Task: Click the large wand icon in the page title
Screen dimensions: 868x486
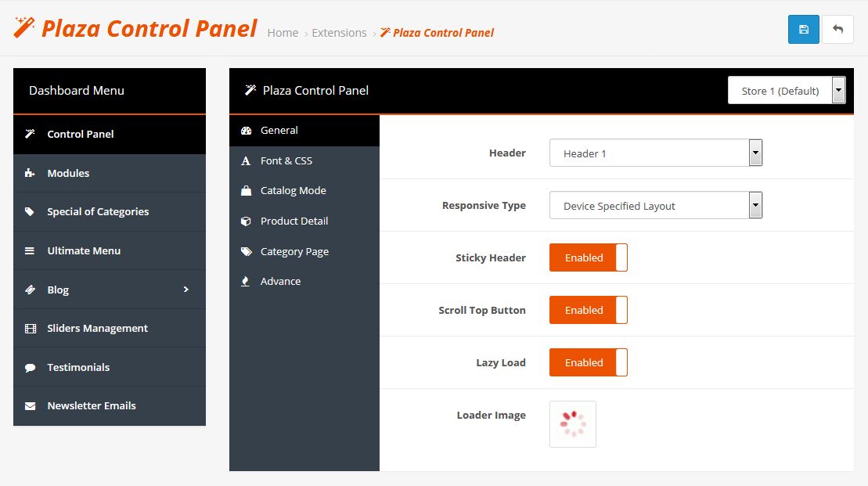Action: pos(23,27)
